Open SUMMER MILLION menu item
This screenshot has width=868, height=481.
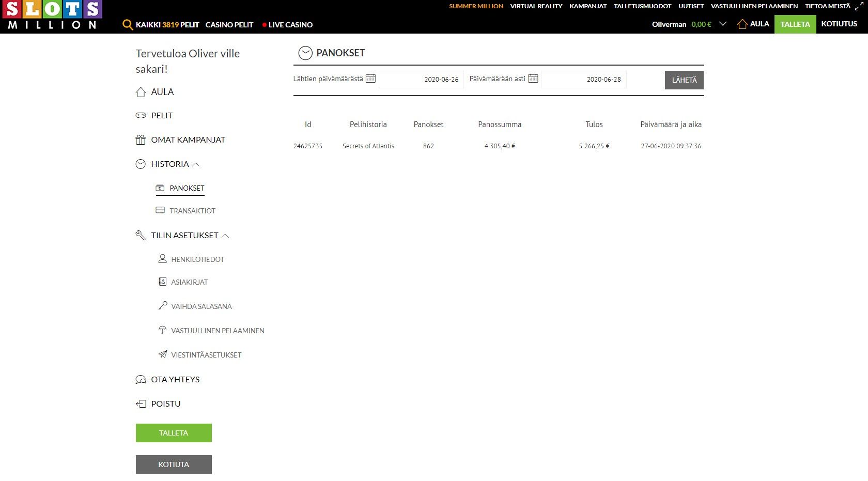point(476,6)
